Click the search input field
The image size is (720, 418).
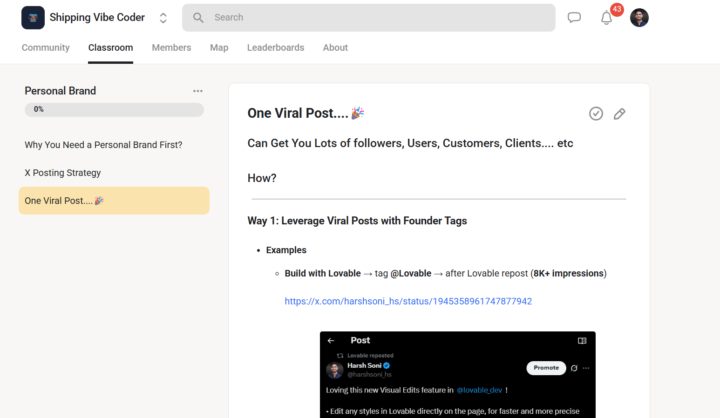(x=368, y=18)
